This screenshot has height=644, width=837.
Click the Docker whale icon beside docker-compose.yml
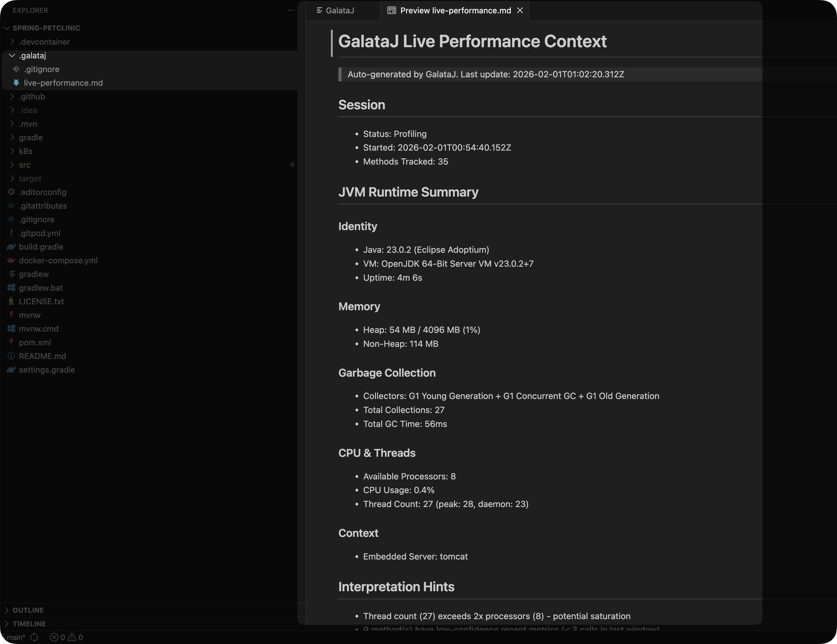11,261
